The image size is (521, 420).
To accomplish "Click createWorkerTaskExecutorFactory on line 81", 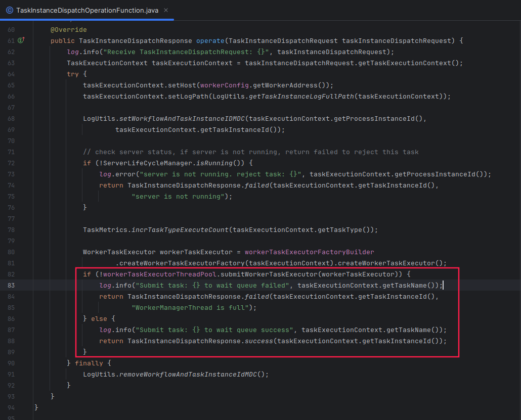I will coord(182,263).
